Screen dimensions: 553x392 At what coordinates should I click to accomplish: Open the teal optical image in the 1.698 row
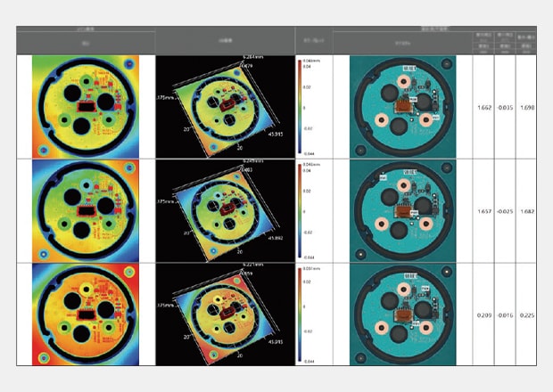pyautogui.click(x=402, y=106)
